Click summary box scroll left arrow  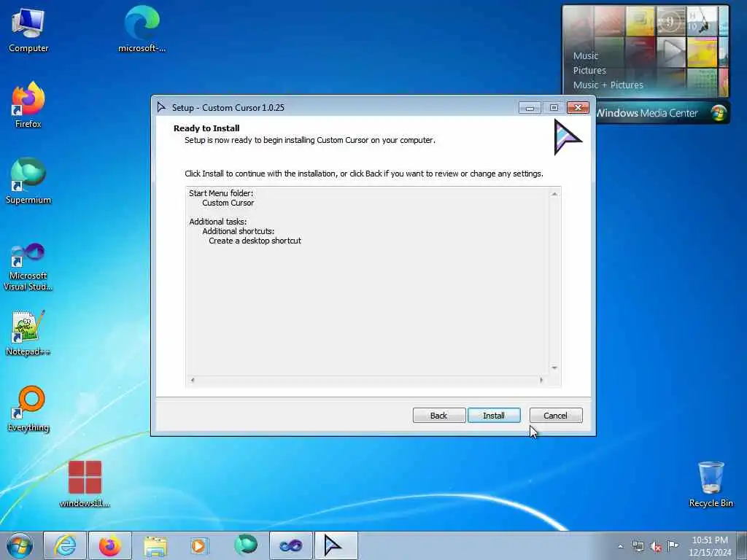[193, 380]
